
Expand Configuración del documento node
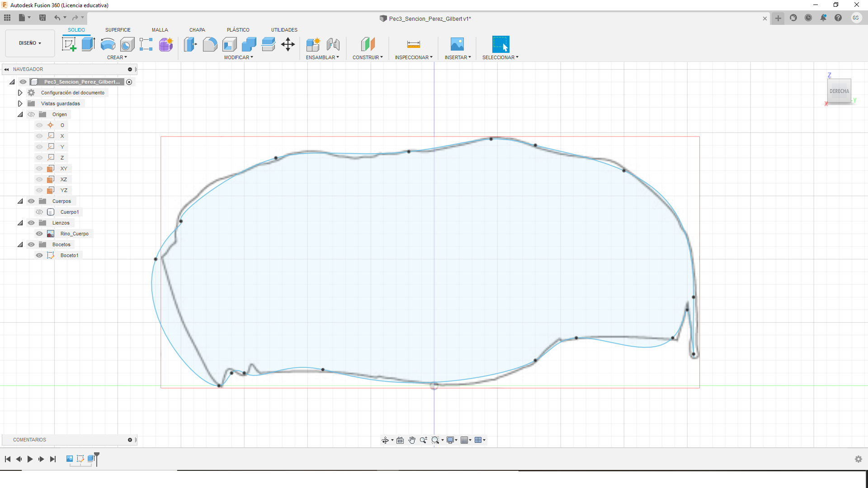[x=20, y=93]
